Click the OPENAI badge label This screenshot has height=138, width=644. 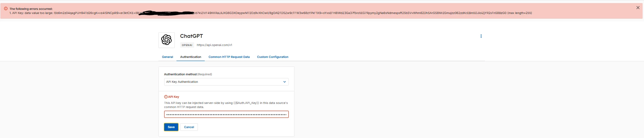click(x=187, y=45)
